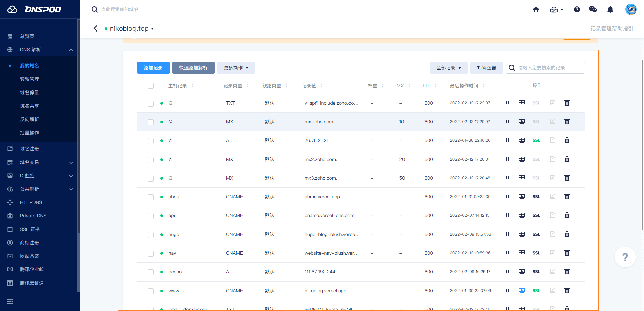This screenshot has height=311, width=644.
Task: Click the 添加记录 button
Action: pyautogui.click(x=153, y=68)
